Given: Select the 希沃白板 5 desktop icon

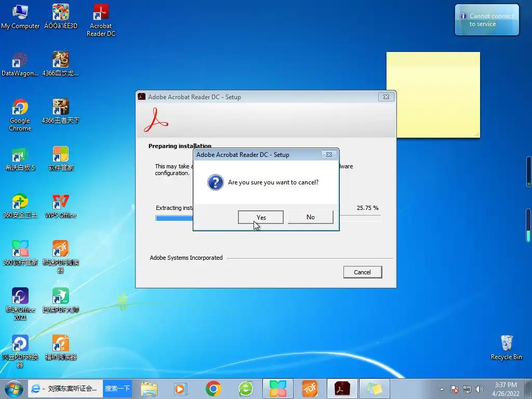Looking at the screenshot, I should (20, 159).
